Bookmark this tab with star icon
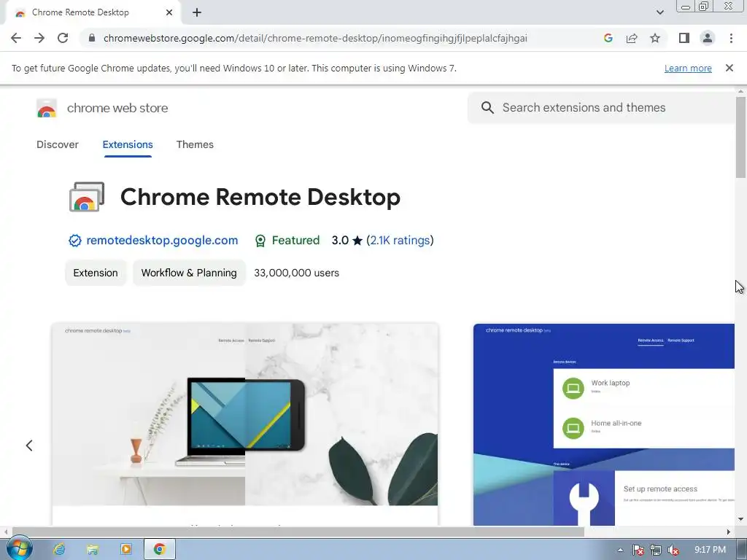The image size is (747, 560). pos(655,38)
